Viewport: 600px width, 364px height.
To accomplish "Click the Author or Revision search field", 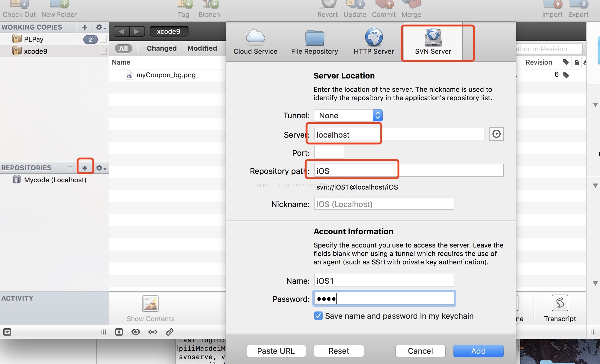I will point(549,49).
